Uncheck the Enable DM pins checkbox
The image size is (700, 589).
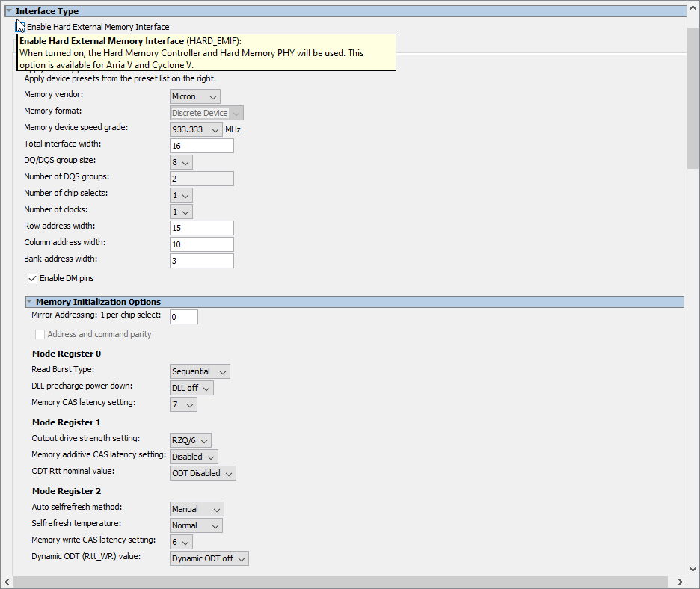point(33,279)
